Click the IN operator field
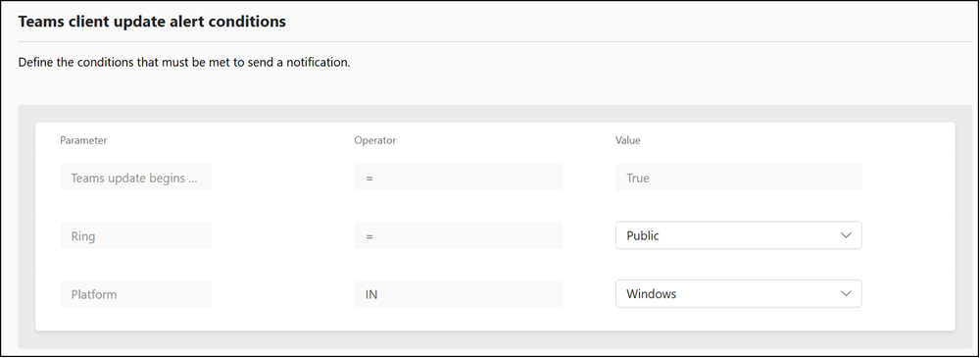Viewport: 980px width, 358px height. point(458,293)
